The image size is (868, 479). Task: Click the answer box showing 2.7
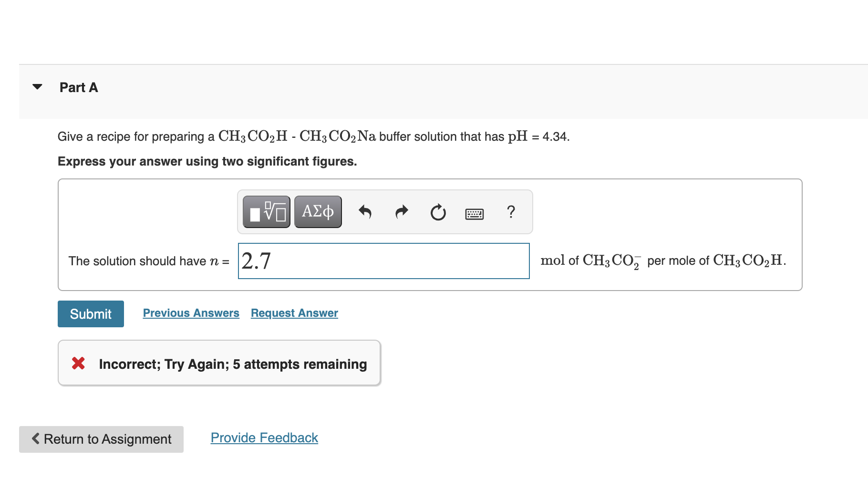point(383,261)
